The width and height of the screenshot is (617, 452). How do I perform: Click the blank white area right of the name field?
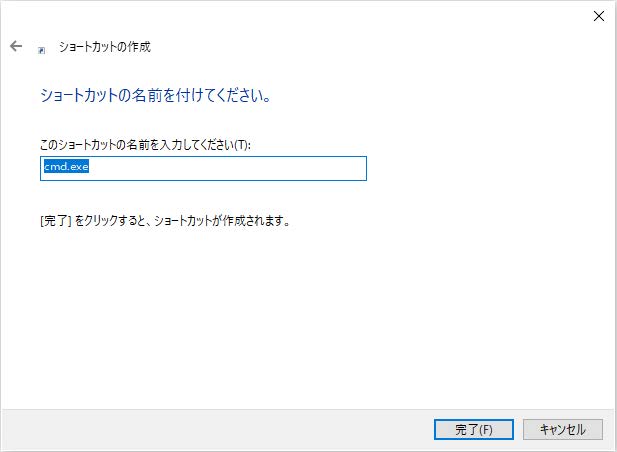tap(488, 168)
